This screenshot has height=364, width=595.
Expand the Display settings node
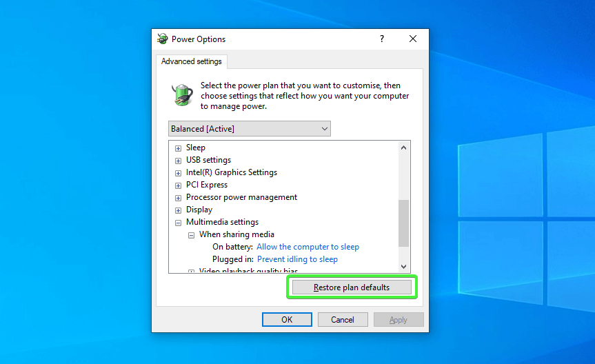point(178,210)
